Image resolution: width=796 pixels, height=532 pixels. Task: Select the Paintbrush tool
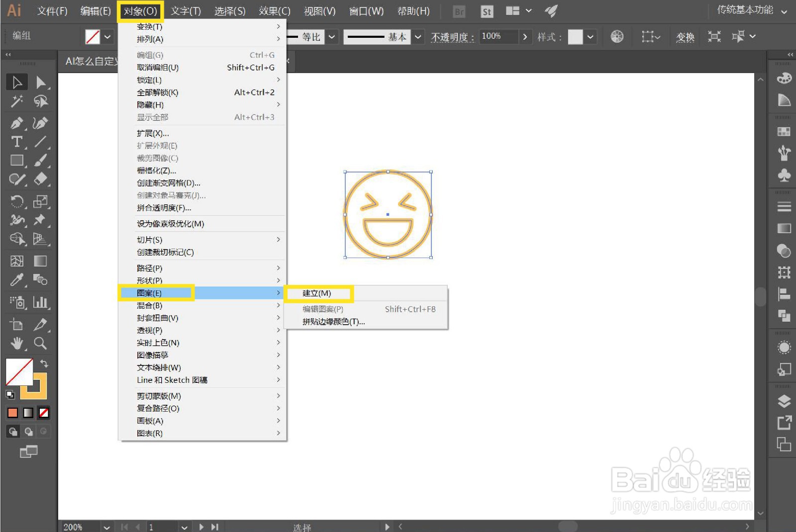tap(41, 160)
